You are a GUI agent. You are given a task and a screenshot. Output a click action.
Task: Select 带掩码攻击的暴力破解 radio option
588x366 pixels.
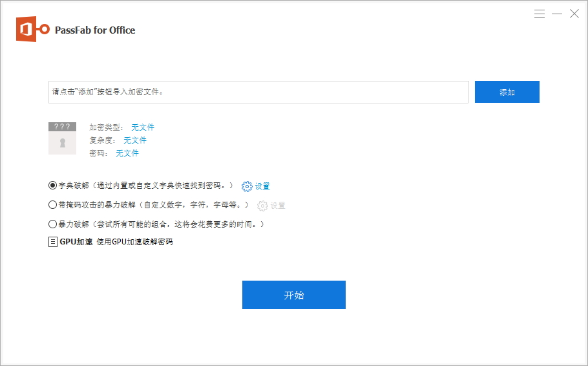click(x=53, y=205)
